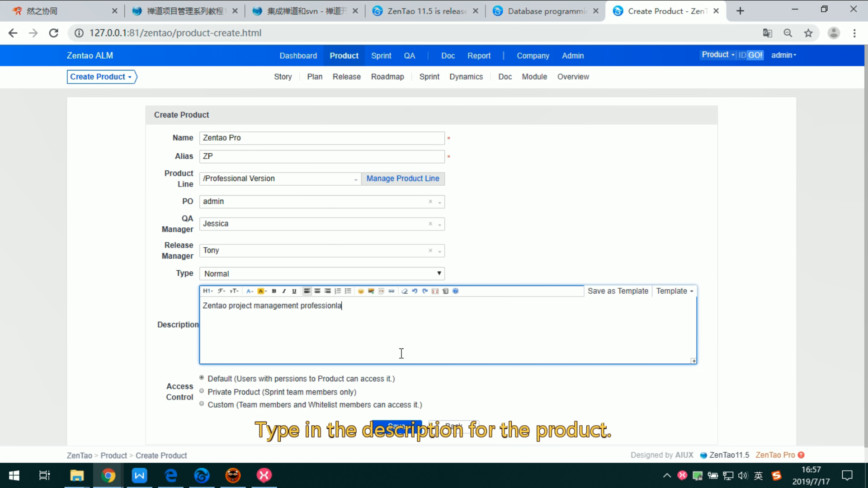The width and height of the screenshot is (868, 488).
Task: Clear Tony from Release Manager field
Action: (x=430, y=250)
